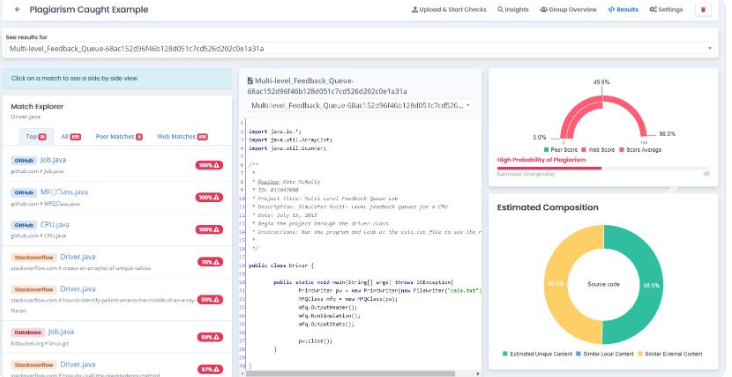Screen dimensions: 732x377
Task: Click the 'pw.close();' code line
Action: point(316,341)
